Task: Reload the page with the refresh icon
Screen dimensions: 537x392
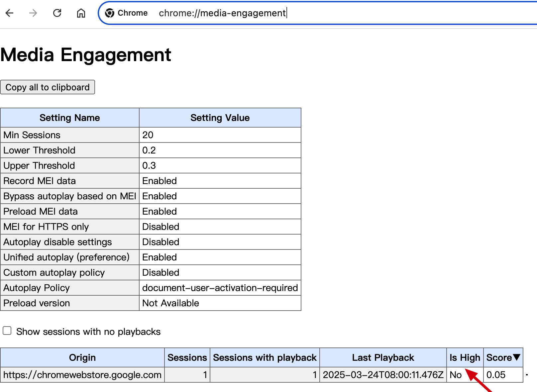Action: 57,13
